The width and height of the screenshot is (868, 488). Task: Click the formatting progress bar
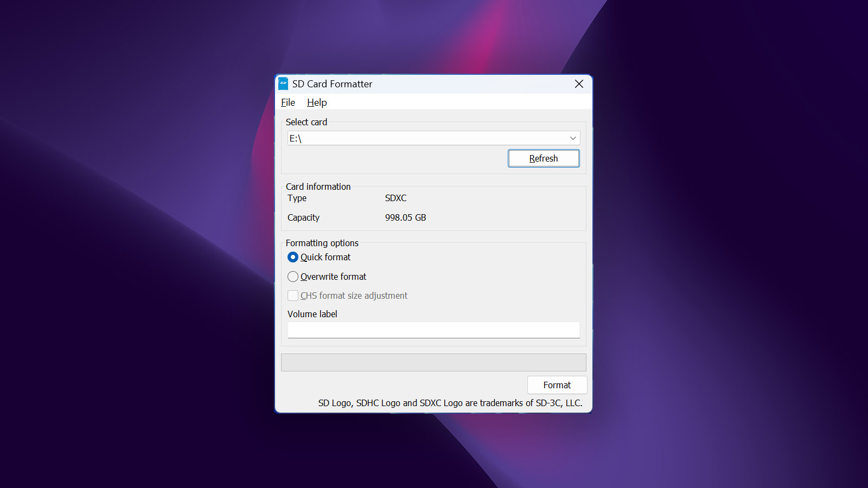433,362
